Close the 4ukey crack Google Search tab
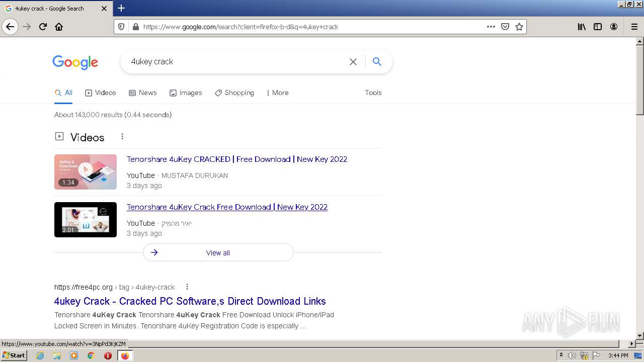The image size is (644, 362). point(104,9)
